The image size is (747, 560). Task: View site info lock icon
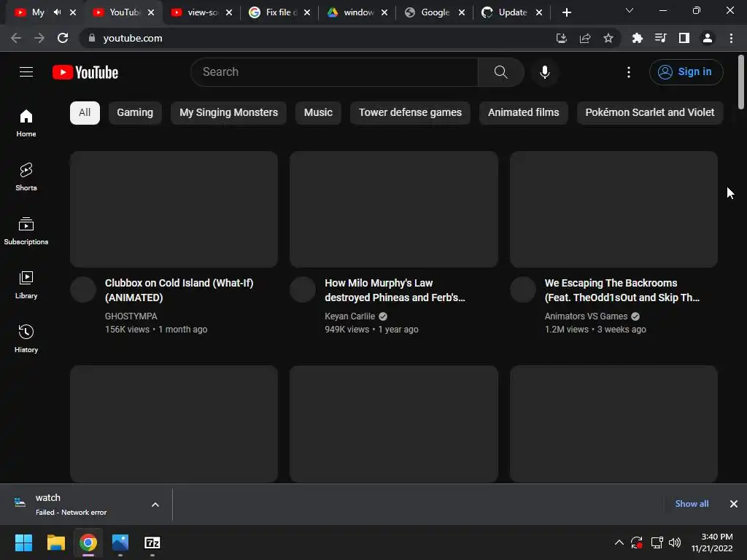92,38
